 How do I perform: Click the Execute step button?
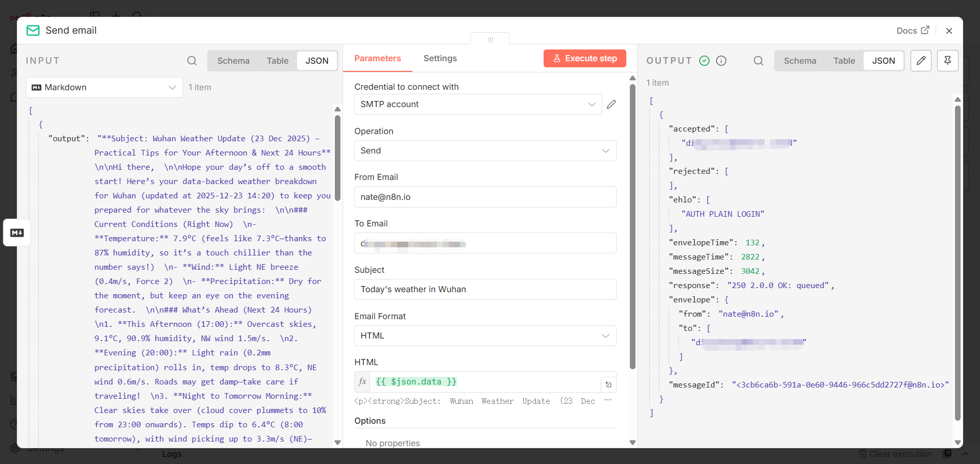pyautogui.click(x=585, y=58)
